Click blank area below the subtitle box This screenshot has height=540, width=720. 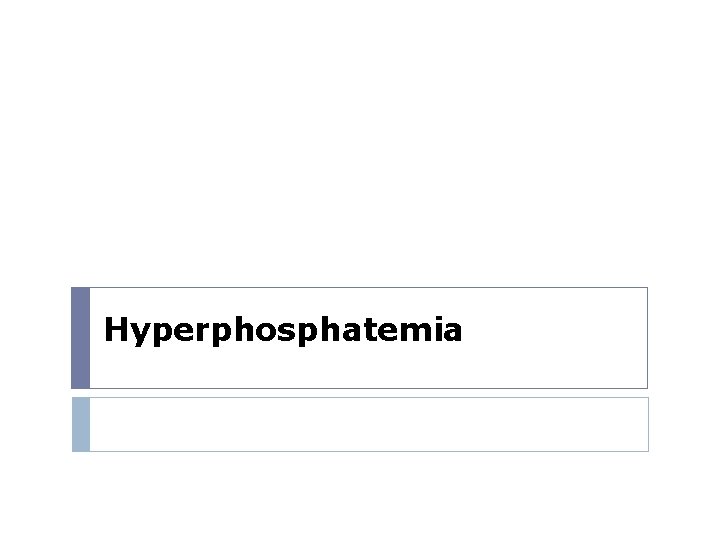(360, 496)
